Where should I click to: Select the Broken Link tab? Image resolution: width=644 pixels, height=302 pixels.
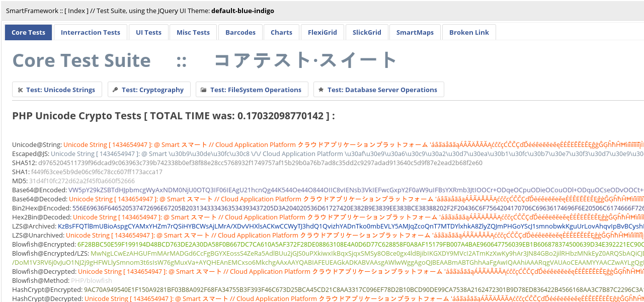point(468,32)
